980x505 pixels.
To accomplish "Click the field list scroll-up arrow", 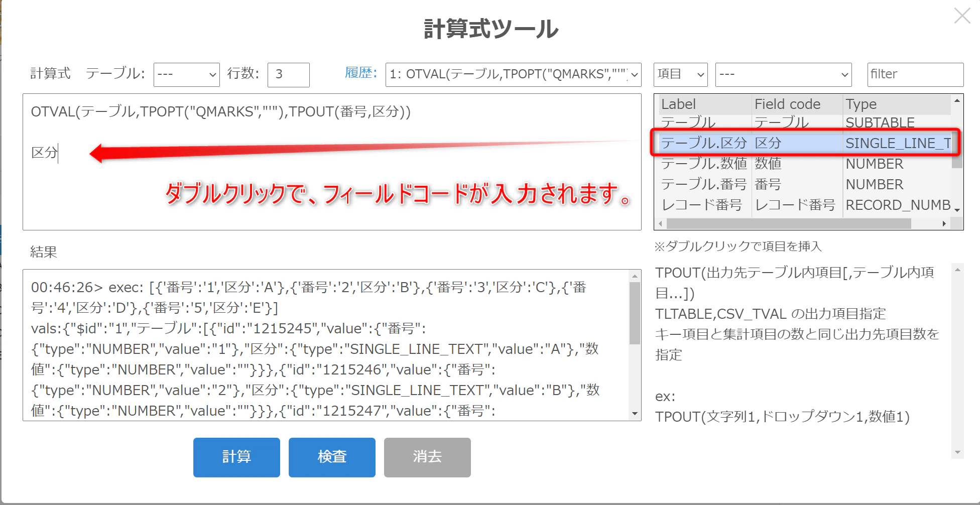I will (x=957, y=101).
